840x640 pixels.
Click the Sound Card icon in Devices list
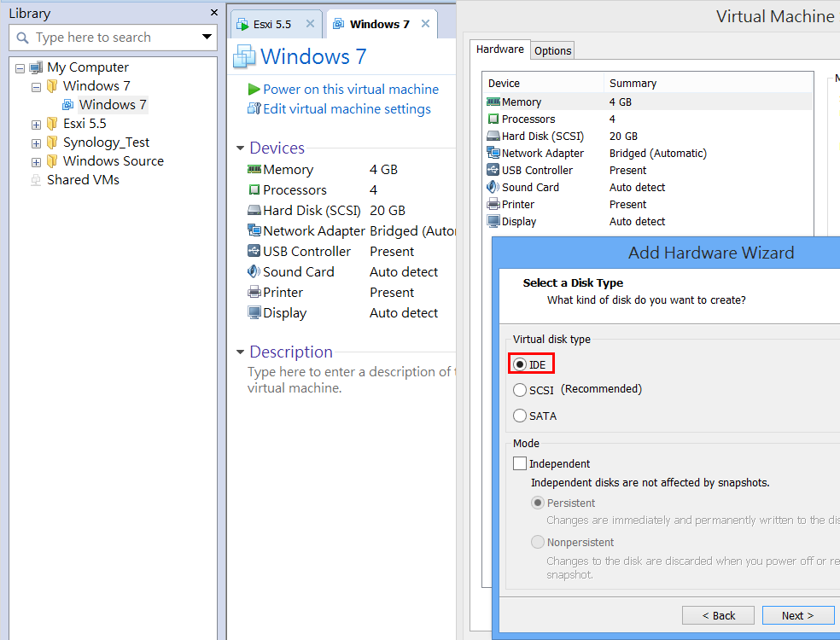point(254,271)
